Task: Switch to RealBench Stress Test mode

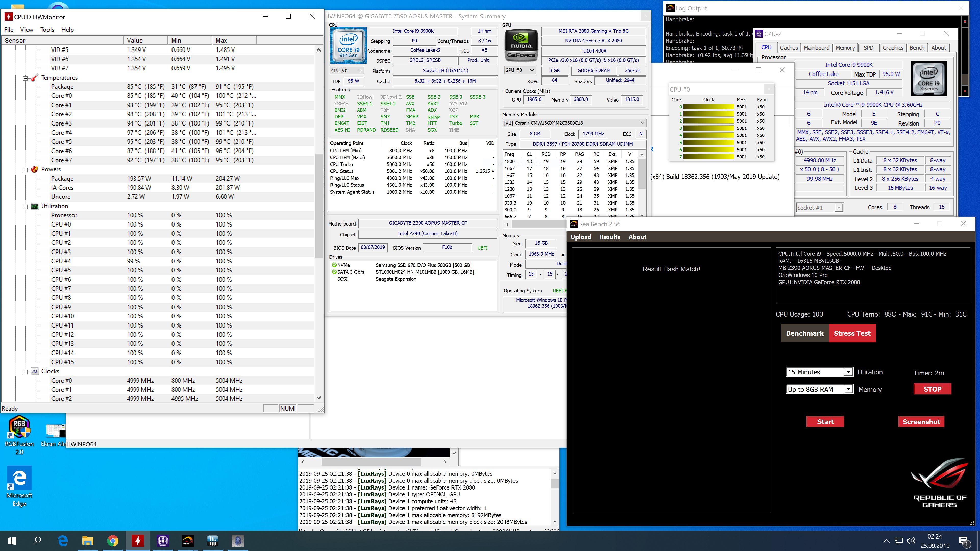Action: coord(852,333)
